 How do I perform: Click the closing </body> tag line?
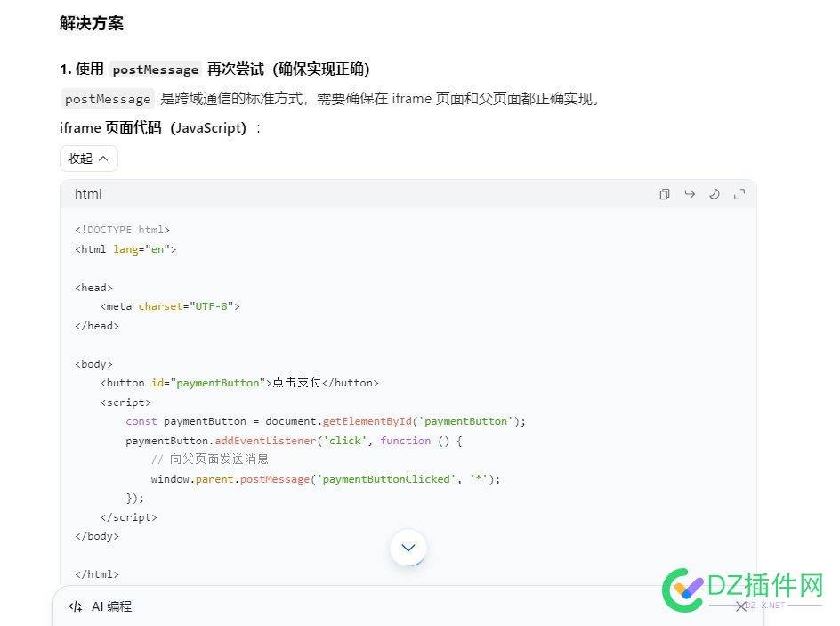tap(97, 536)
